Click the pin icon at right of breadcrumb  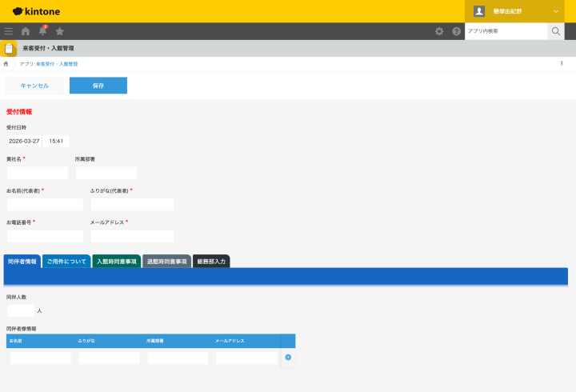[562, 63]
